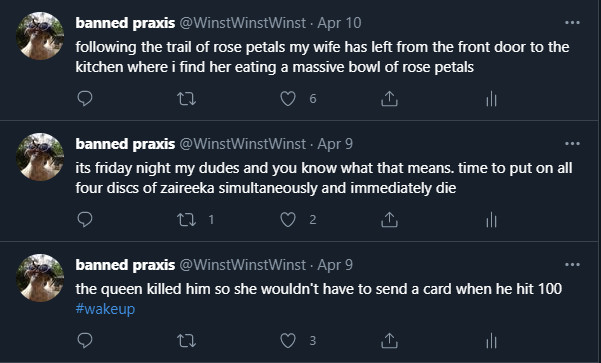Reply to the rose petals tweet
The width and height of the screenshot is (601, 363).
tap(85, 99)
